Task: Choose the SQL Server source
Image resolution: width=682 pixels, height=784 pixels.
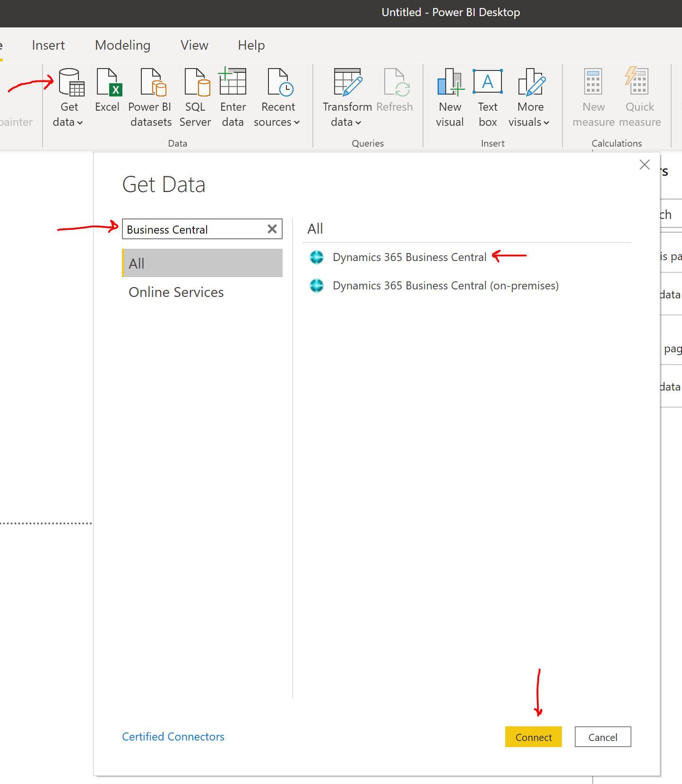Action: click(x=195, y=97)
